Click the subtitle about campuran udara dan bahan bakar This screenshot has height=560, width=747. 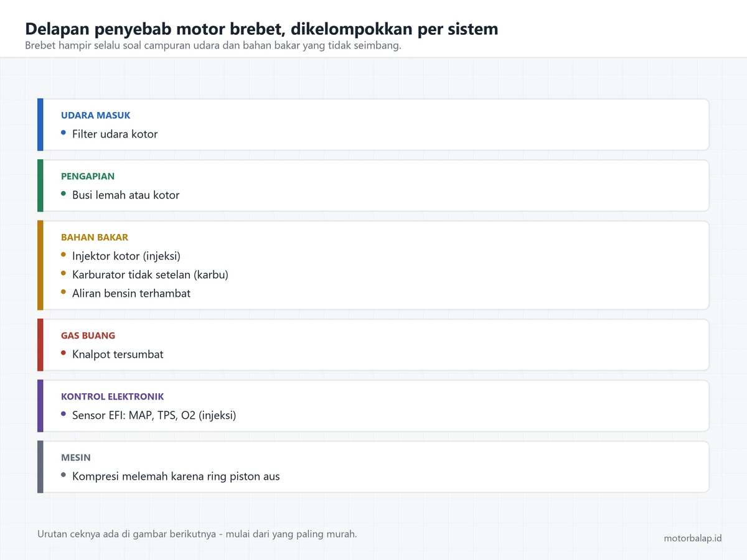coord(213,46)
